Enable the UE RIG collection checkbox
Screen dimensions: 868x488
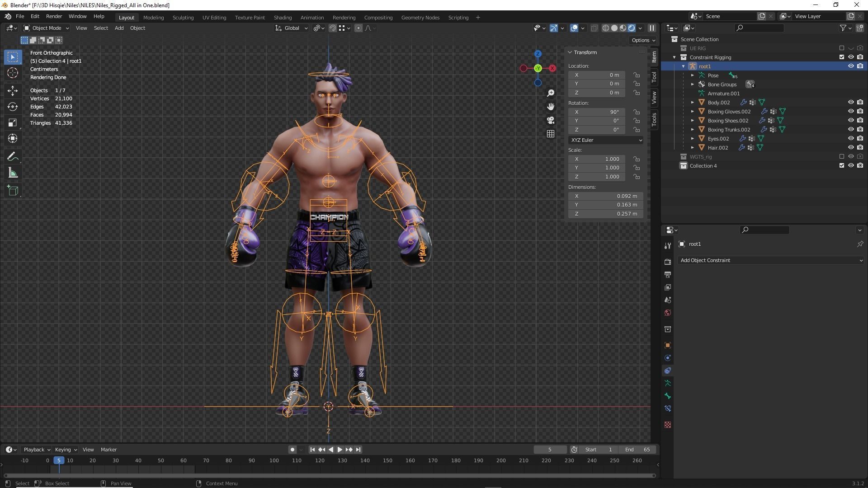[841, 48]
